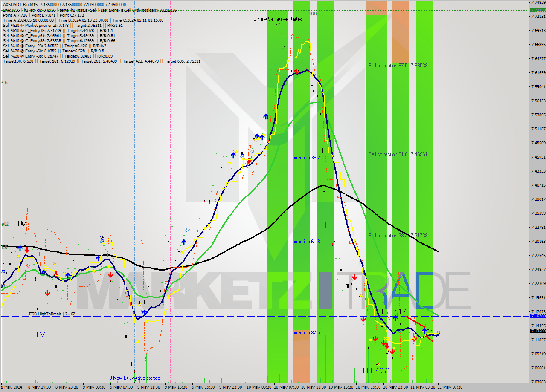This screenshot has width=546, height=392.
Task: Click the '100' level label at chart top
Action: click(313, 14)
